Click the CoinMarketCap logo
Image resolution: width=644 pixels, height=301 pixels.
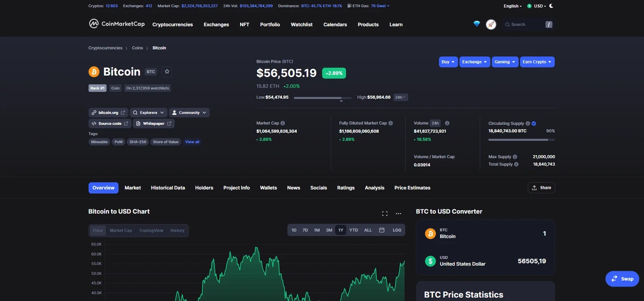point(117,24)
